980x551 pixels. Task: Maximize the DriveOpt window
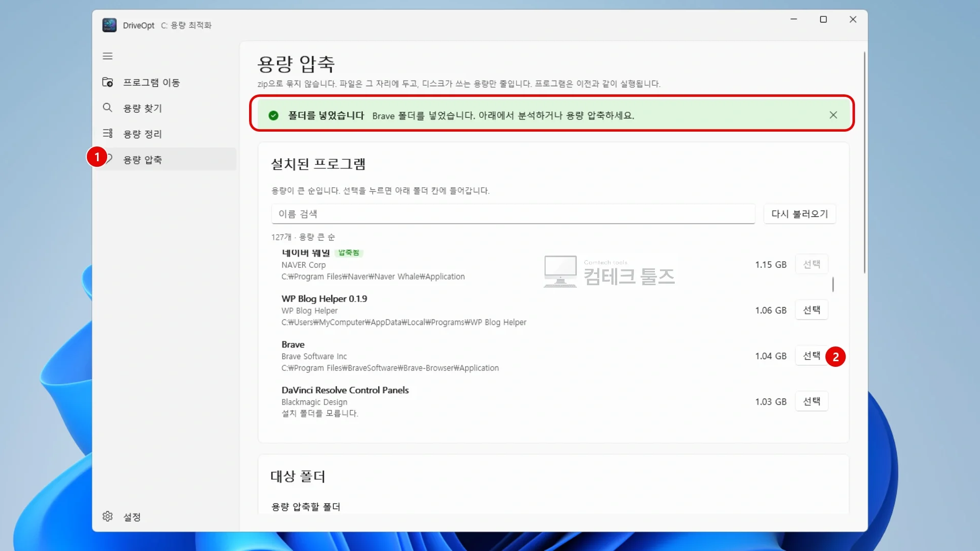[823, 19]
